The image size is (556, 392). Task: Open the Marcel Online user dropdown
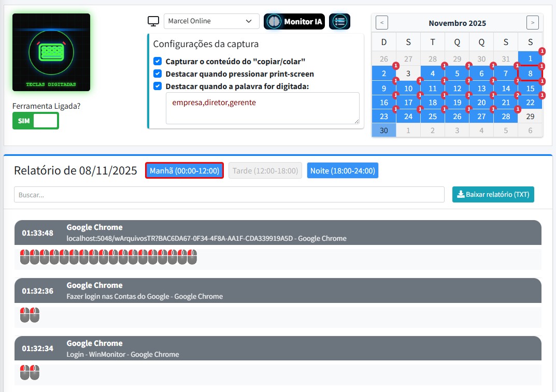coord(211,21)
